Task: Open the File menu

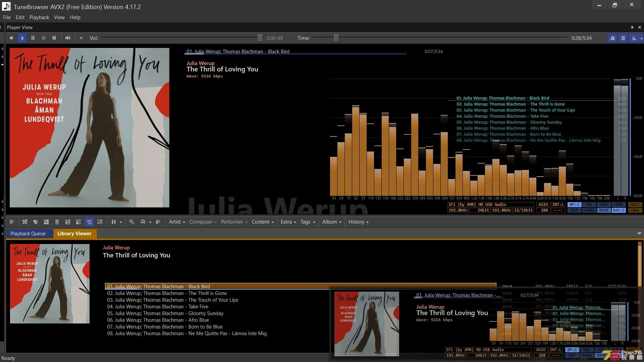Action: pyautogui.click(x=7, y=17)
